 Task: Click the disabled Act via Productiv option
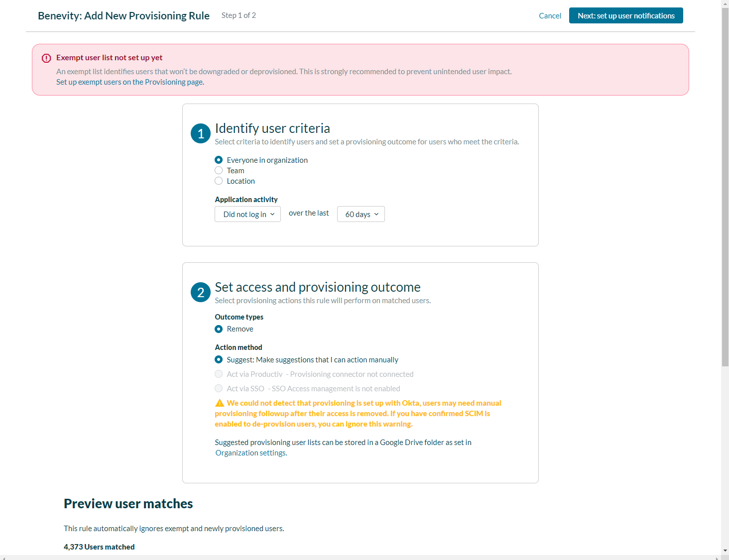(219, 374)
